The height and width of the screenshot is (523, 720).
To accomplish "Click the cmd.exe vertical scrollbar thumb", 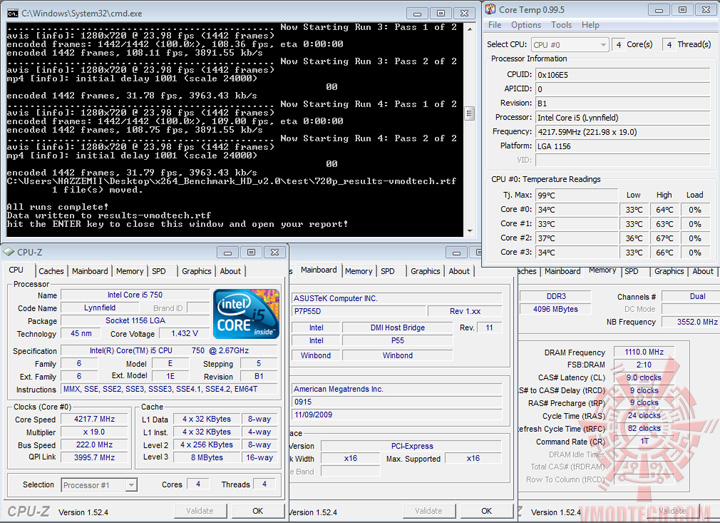I will [x=469, y=113].
